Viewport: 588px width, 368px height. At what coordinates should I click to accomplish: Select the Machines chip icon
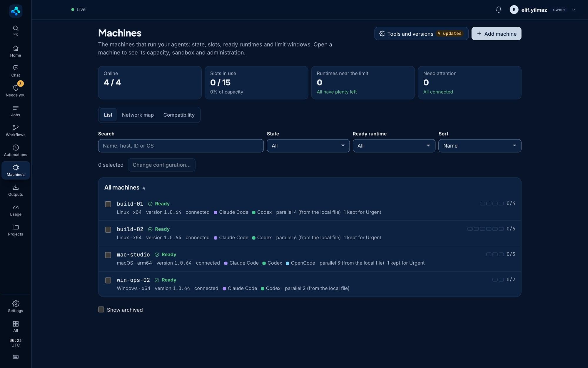coord(16,167)
